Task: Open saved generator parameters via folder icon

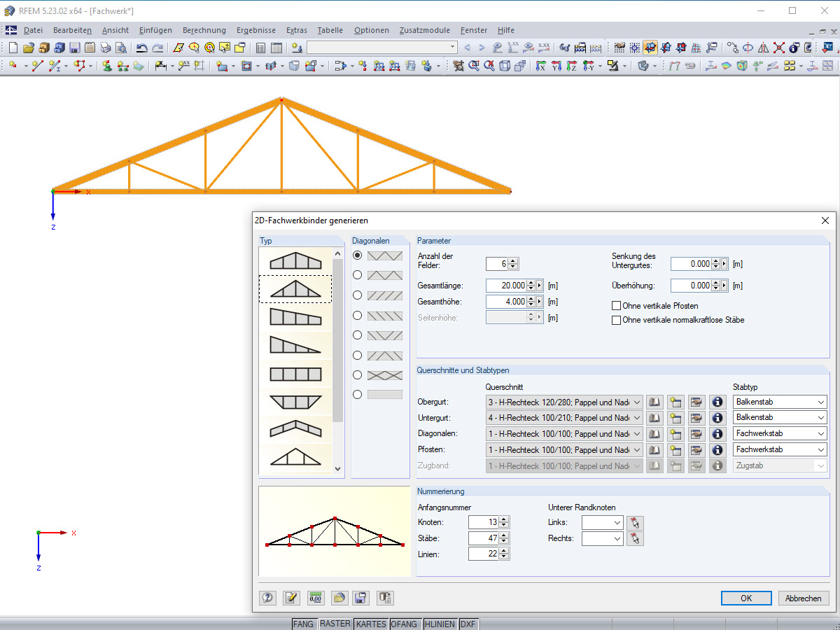Action: (339, 598)
